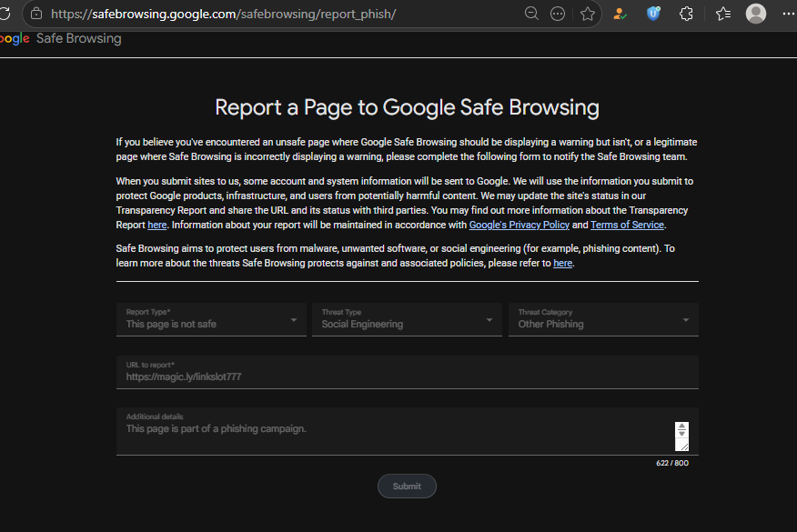Click the URL to report field
The image size is (797, 532).
pyautogui.click(x=407, y=373)
